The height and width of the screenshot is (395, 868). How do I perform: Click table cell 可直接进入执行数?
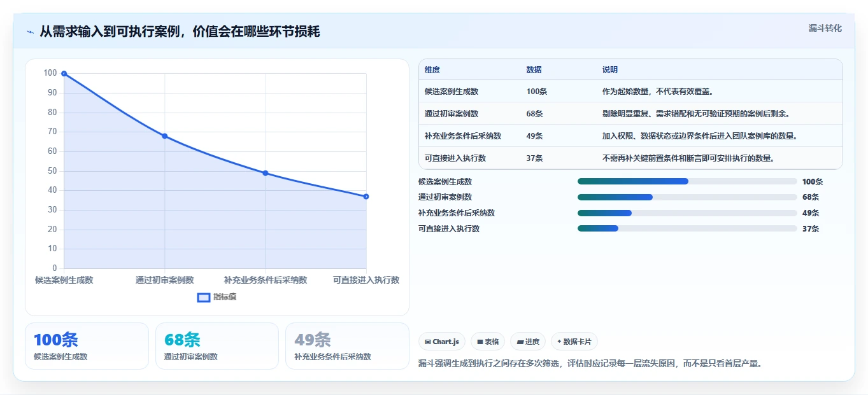tap(455, 158)
